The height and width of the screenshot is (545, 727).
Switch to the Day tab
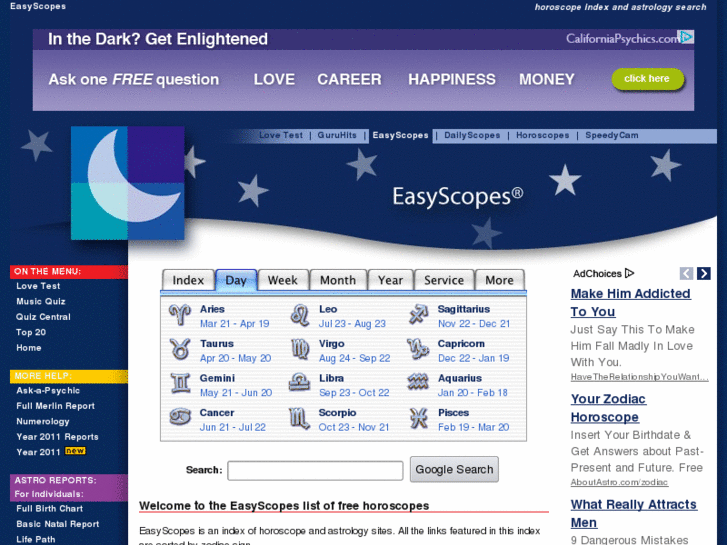coord(236,280)
